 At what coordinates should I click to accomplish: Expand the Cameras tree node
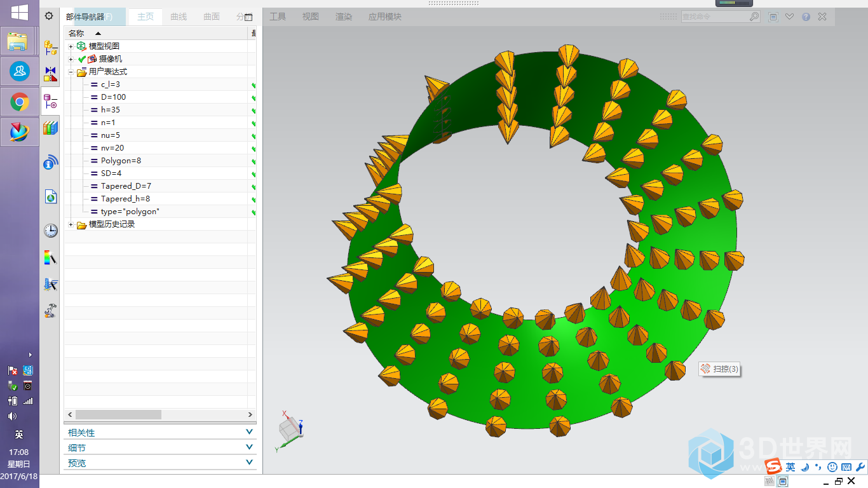pos(71,59)
